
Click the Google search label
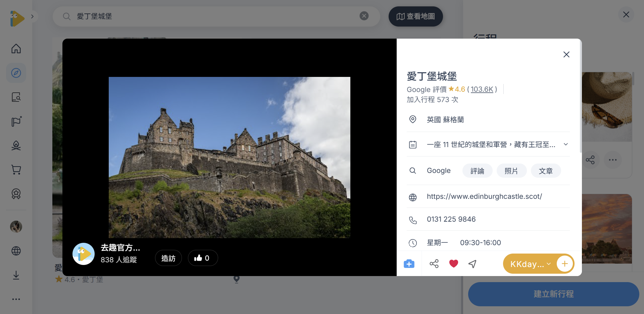pos(439,171)
